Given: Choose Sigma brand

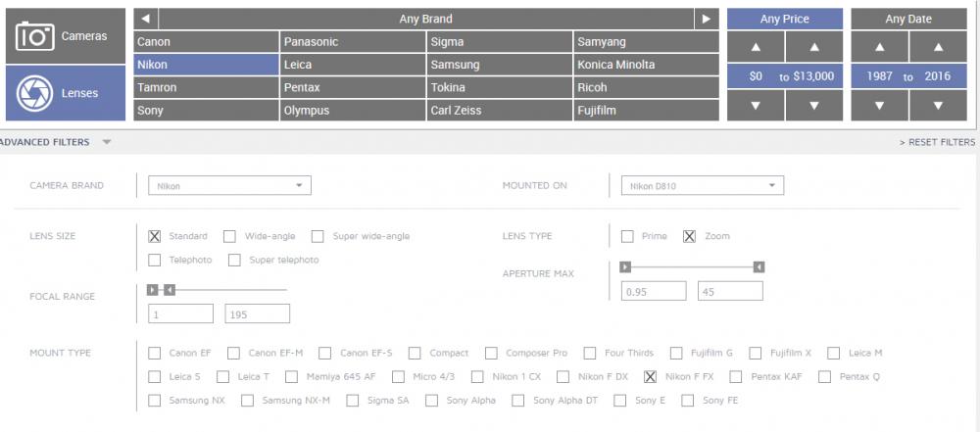Looking at the screenshot, I should coord(500,42).
